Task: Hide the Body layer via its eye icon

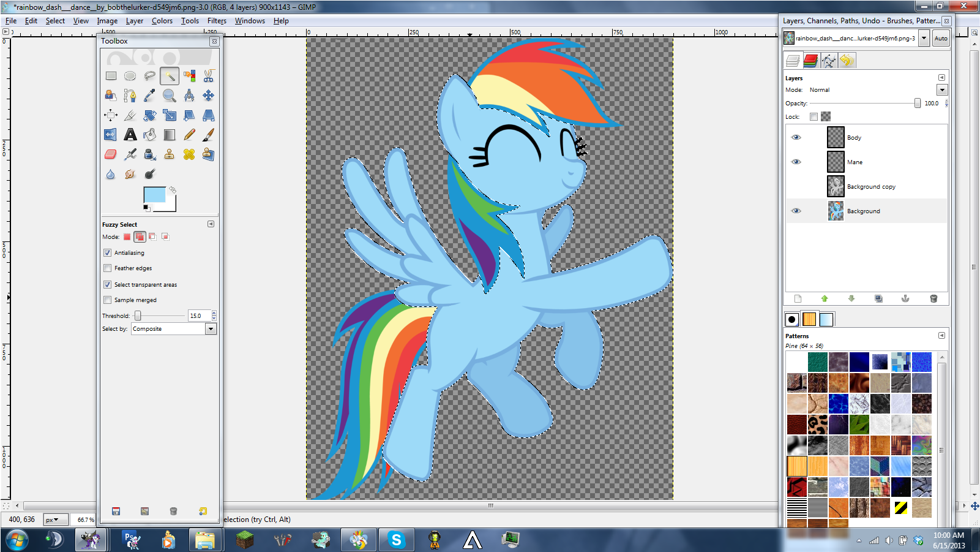Action: pyautogui.click(x=796, y=137)
